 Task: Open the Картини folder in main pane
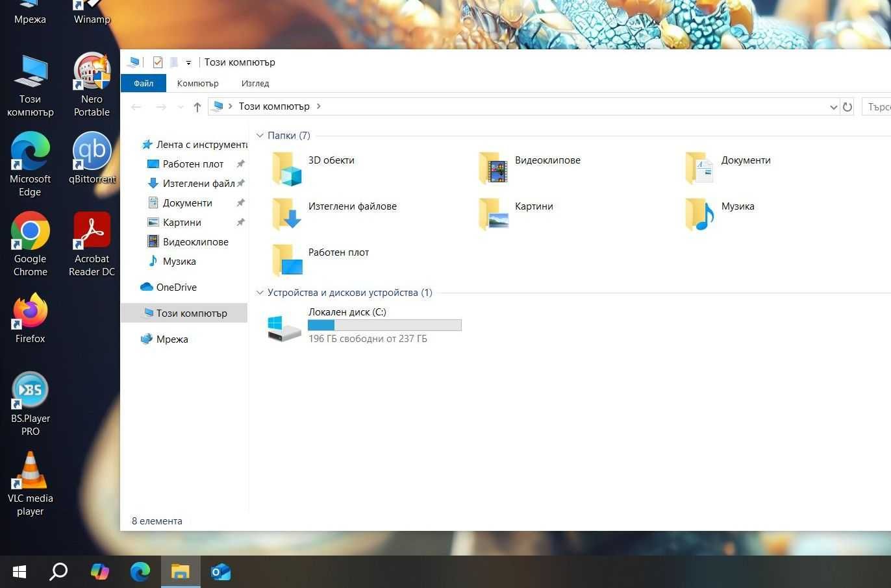(x=493, y=215)
